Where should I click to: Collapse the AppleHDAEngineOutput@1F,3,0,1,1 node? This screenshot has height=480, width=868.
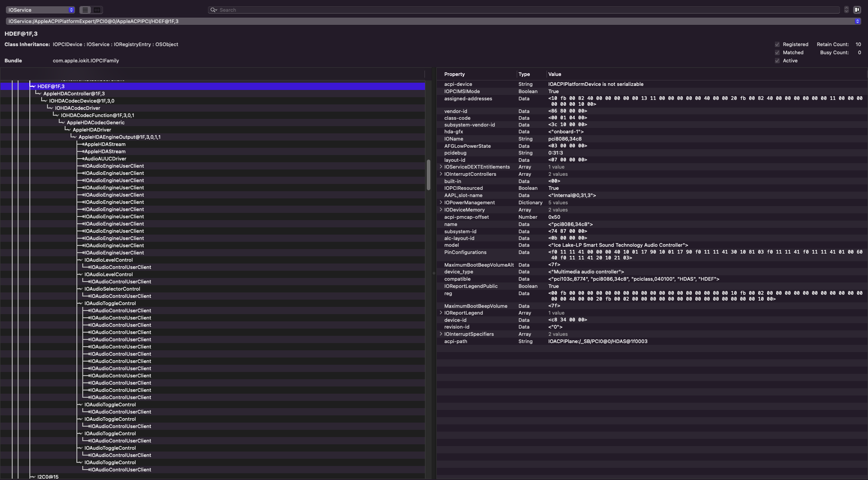coord(74,137)
